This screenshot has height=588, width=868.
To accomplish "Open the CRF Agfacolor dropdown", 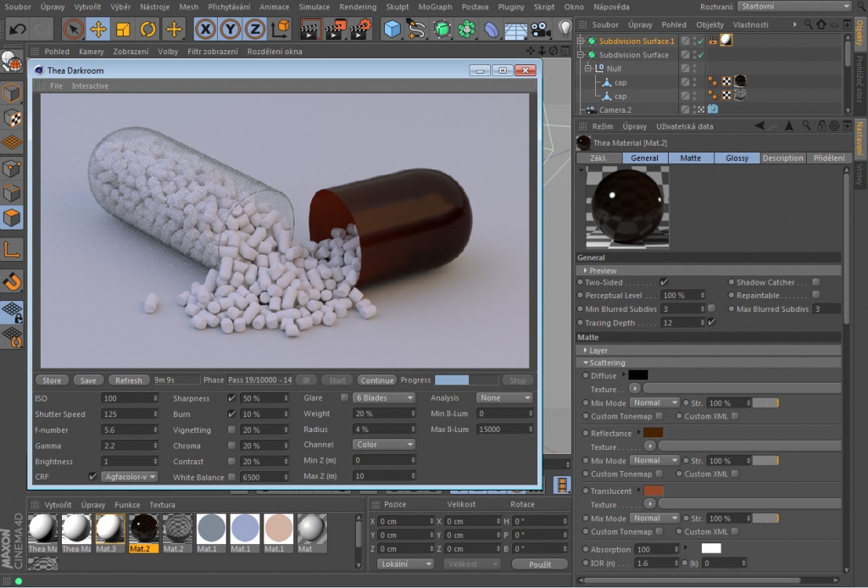I will 130,477.
